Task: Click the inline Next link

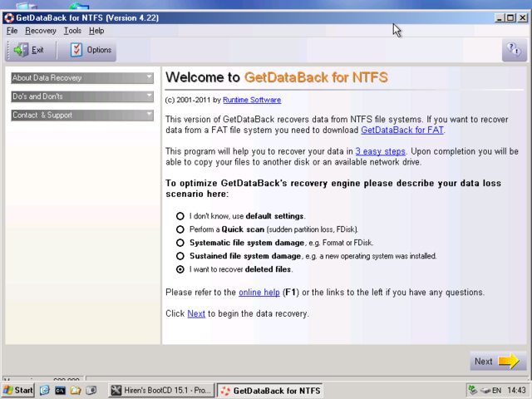Action: pos(196,313)
